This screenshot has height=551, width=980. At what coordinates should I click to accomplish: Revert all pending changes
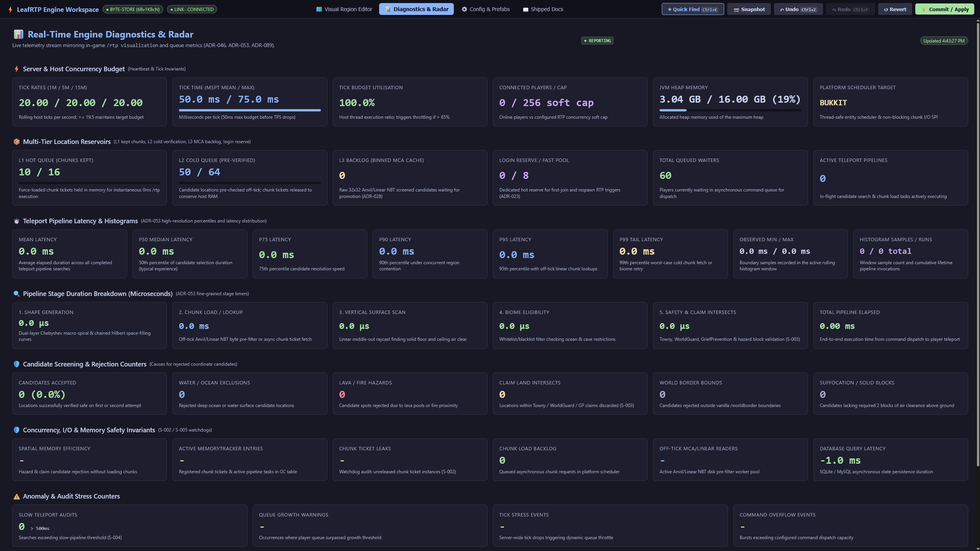(x=895, y=9)
